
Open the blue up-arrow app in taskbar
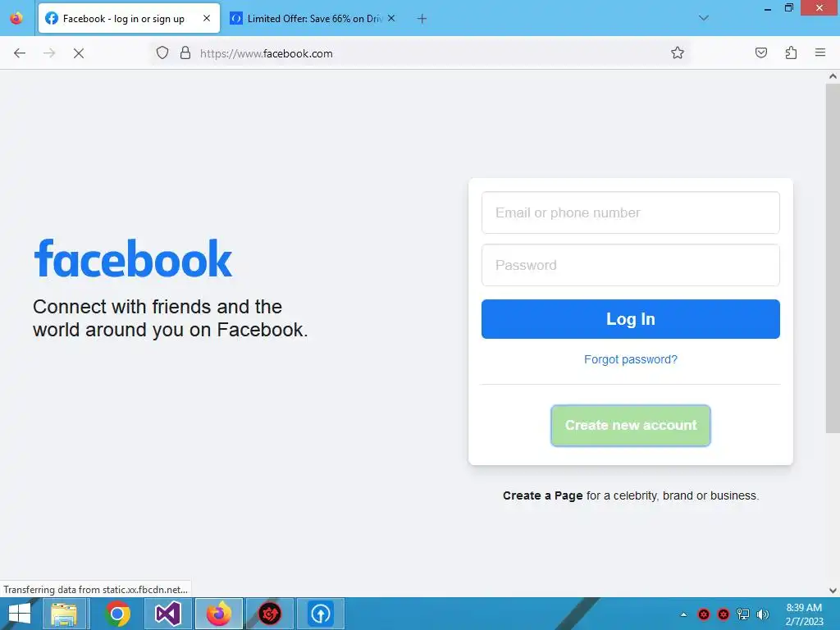321,614
